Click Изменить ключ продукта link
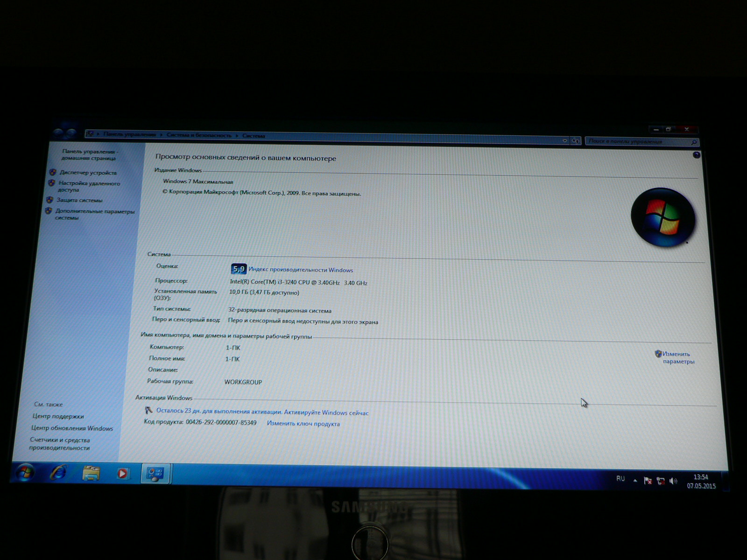The width and height of the screenshot is (747, 560). click(303, 424)
